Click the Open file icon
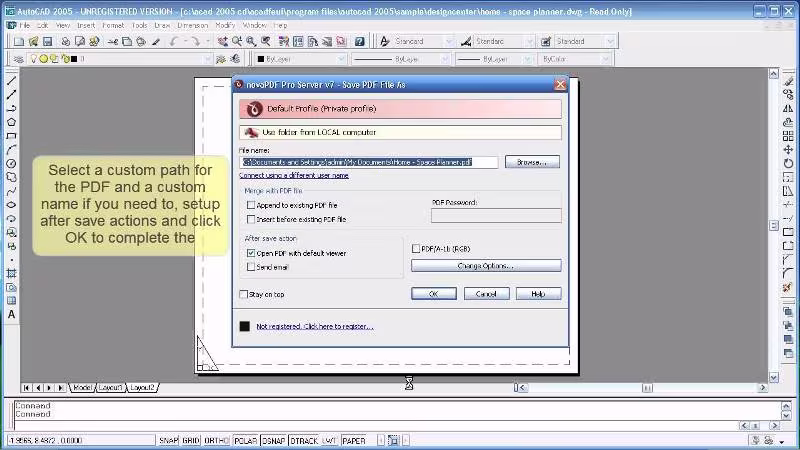 (x=33, y=41)
